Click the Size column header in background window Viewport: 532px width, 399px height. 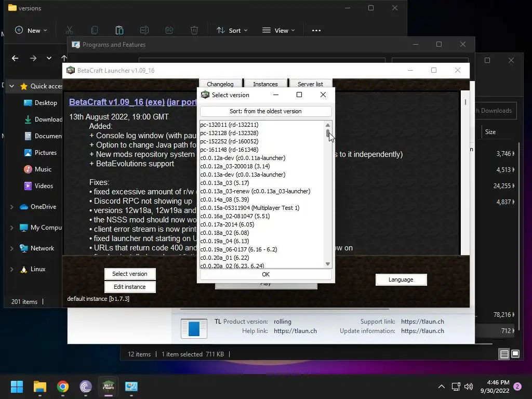coord(490,132)
